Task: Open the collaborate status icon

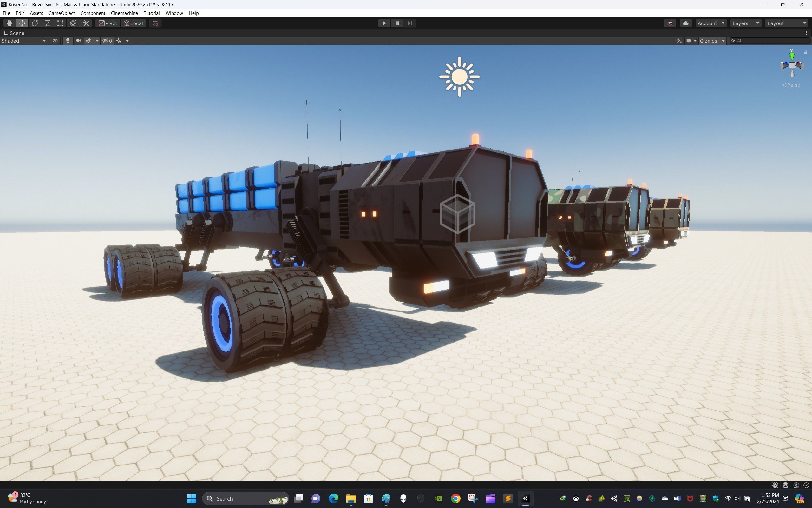Action: pyautogui.click(x=670, y=23)
